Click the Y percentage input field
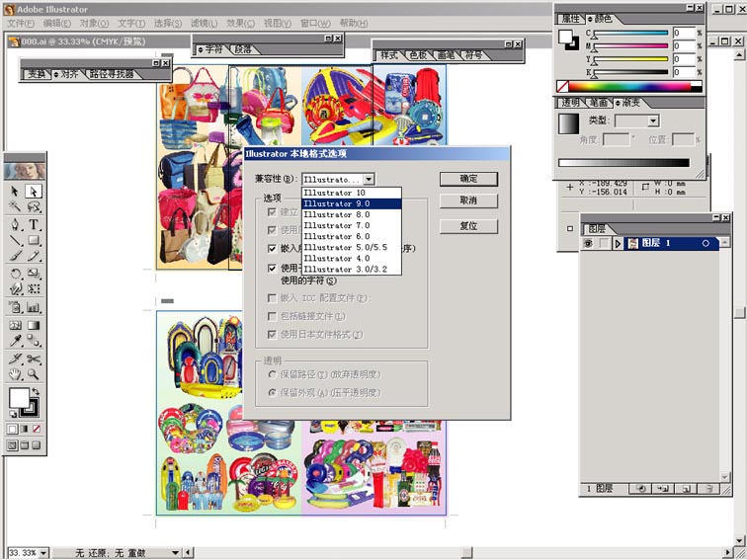The image size is (747, 560). [684, 59]
